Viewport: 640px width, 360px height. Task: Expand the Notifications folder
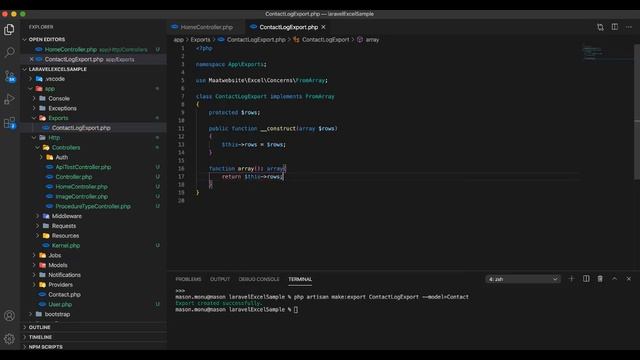click(x=93, y=275)
